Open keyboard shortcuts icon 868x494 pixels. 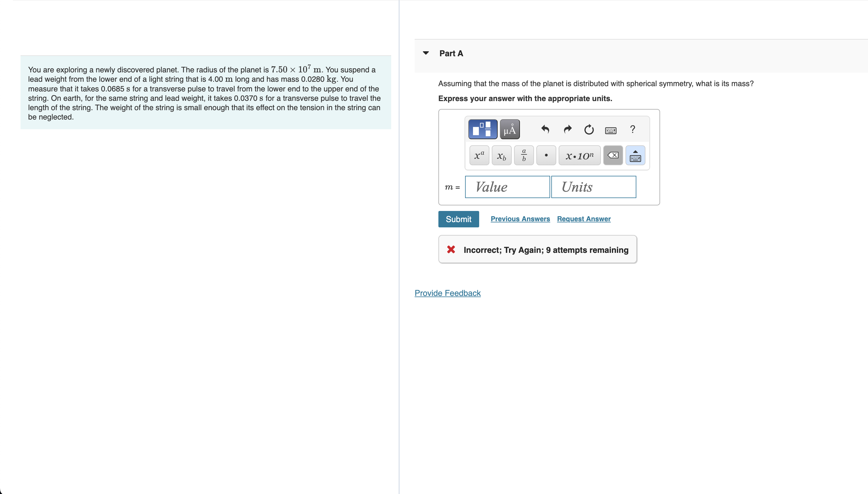[610, 130]
